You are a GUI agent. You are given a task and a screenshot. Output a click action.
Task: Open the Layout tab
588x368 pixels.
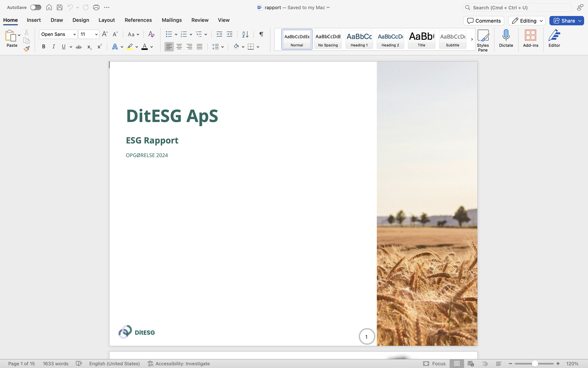click(107, 20)
